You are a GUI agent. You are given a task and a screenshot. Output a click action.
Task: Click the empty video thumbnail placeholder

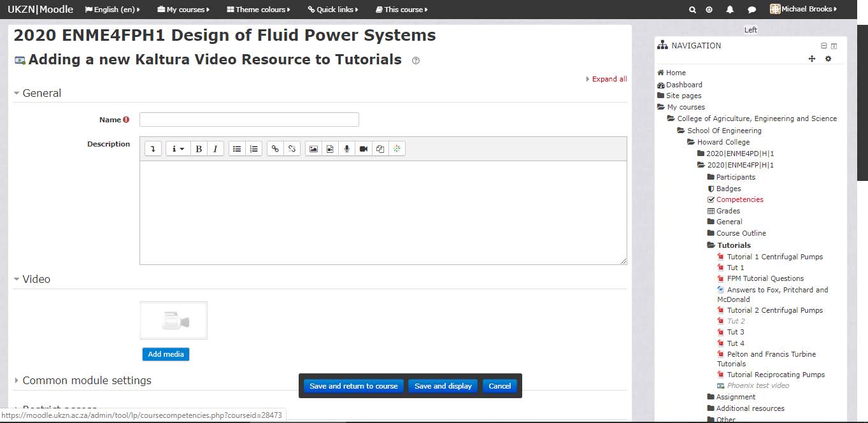(174, 320)
